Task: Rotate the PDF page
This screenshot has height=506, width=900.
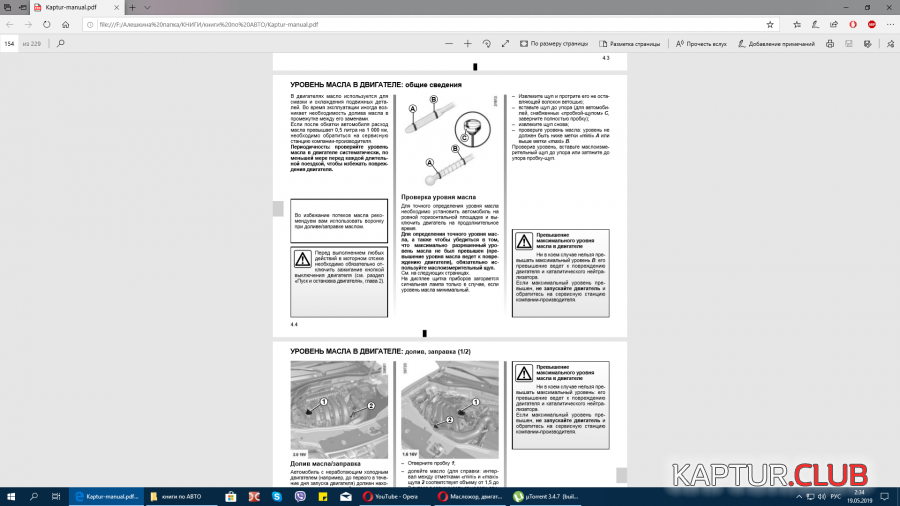Action: pos(487,44)
